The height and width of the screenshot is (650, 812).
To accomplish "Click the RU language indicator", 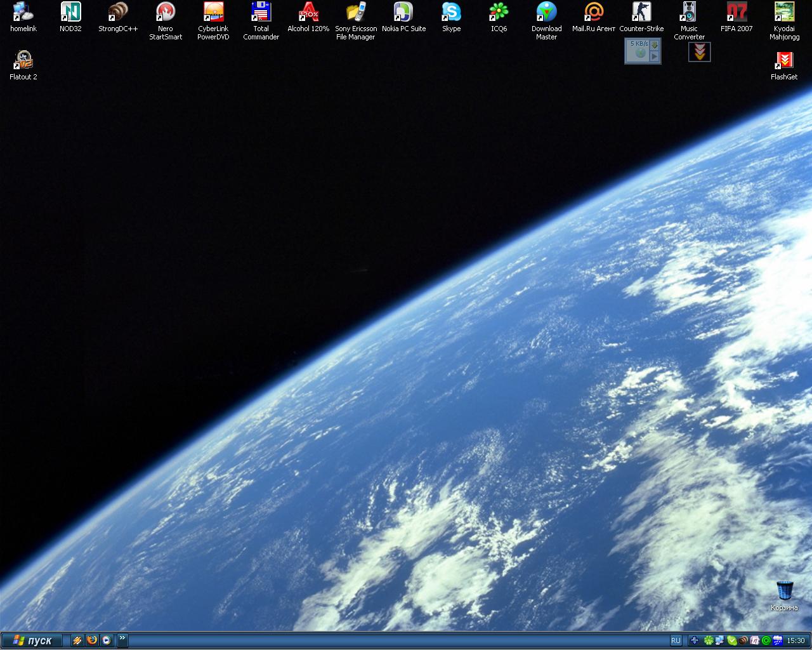I will [676, 640].
